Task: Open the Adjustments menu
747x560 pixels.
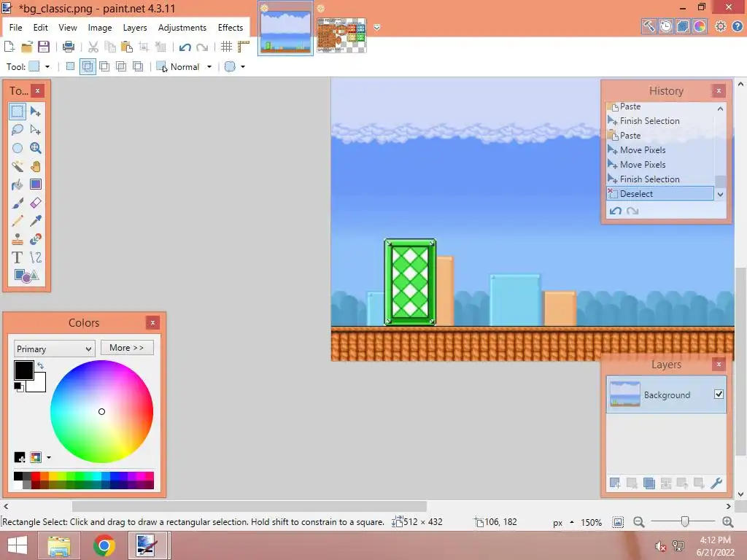Action: click(x=182, y=28)
